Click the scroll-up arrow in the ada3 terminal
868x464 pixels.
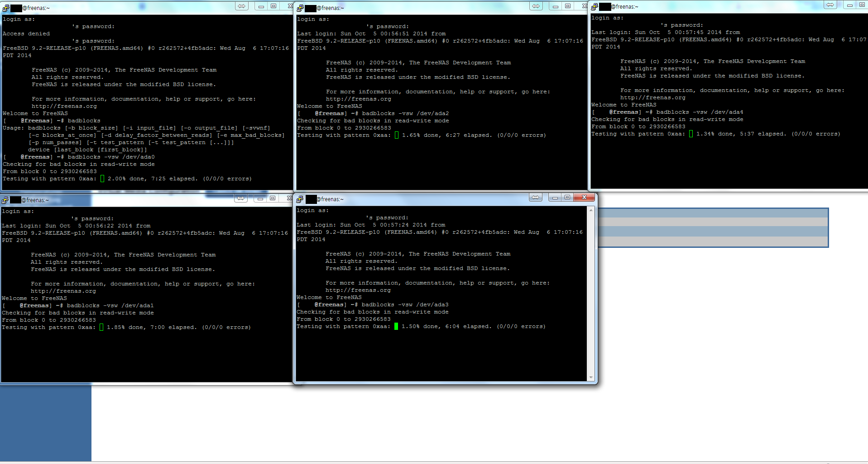(591, 210)
